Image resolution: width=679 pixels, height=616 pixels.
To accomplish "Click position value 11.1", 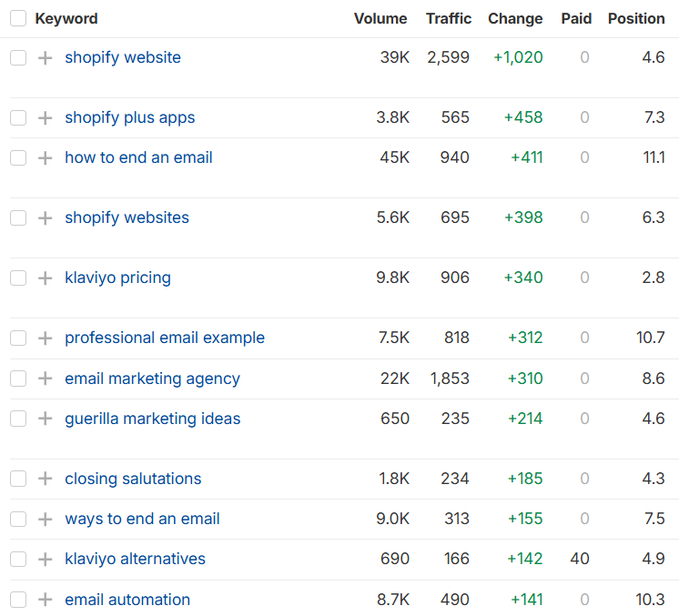I will (x=654, y=157).
